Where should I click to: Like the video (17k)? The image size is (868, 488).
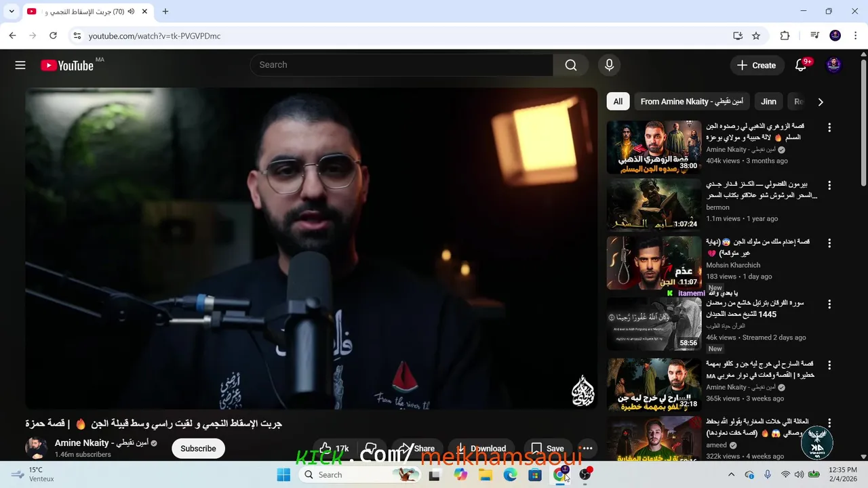click(x=334, y=449)
